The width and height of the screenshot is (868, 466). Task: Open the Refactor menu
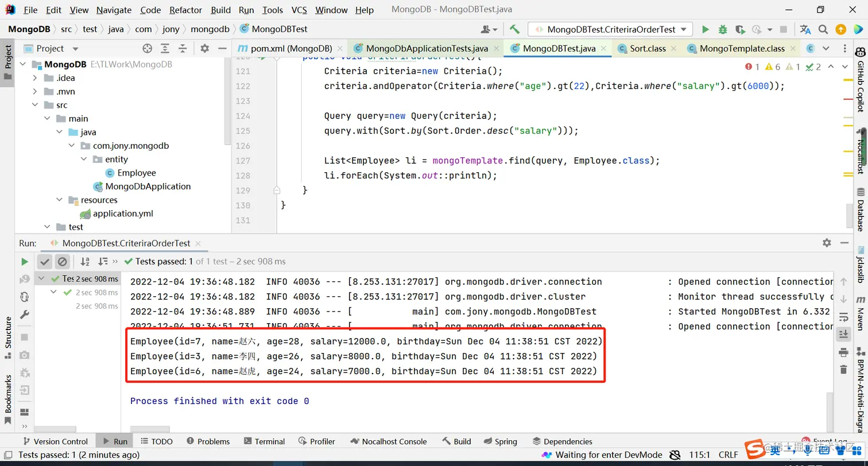click(x=185, y=10)
